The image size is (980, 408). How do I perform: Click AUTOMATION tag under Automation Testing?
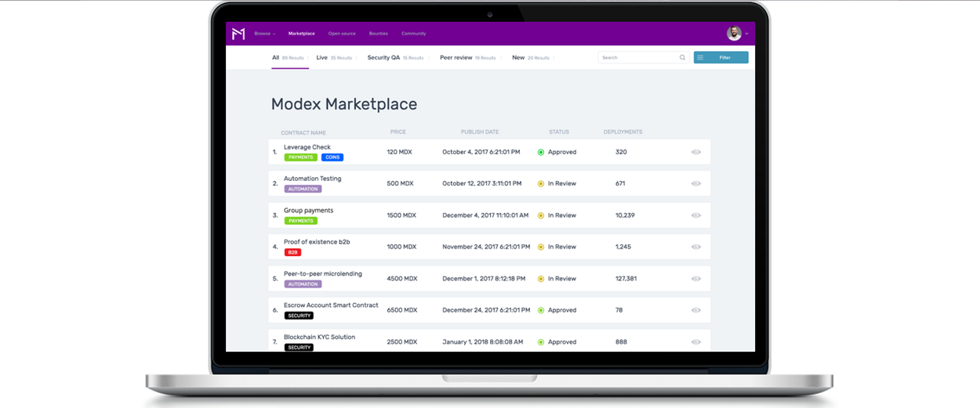[303, 189]
